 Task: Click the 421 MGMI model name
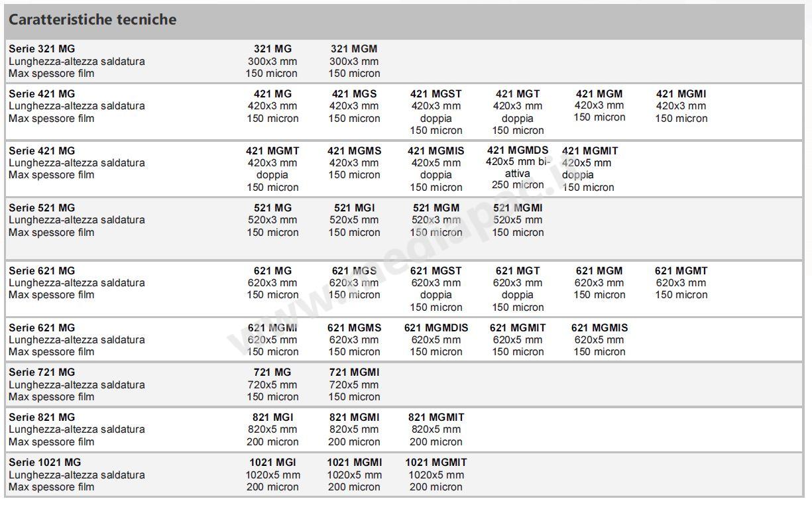(x=681, y=94)
